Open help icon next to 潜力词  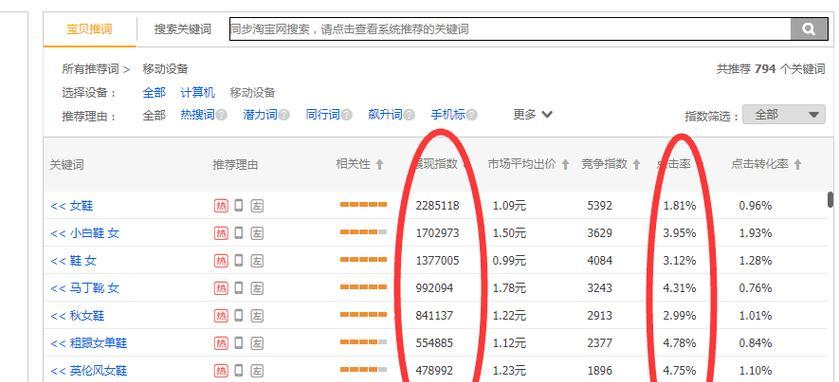pyautogui.click(x=284, y=115)
